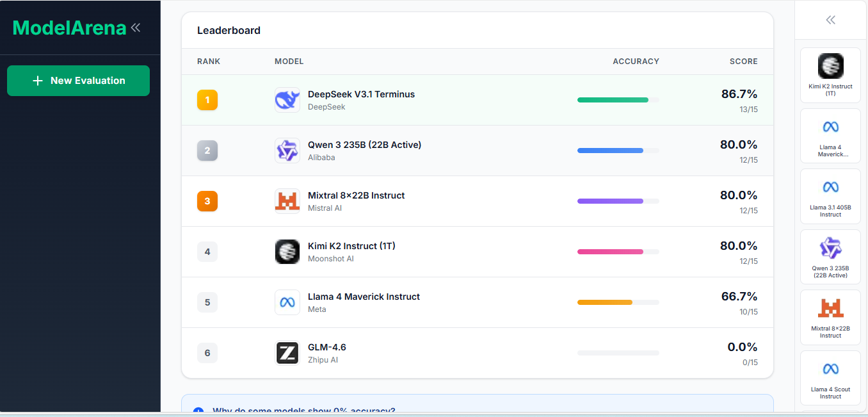The width and height of the screenshot is (868, 417).
Task: Click the Llama 4 Maverick Instruct model name
Action: click(x=364, y=297)
